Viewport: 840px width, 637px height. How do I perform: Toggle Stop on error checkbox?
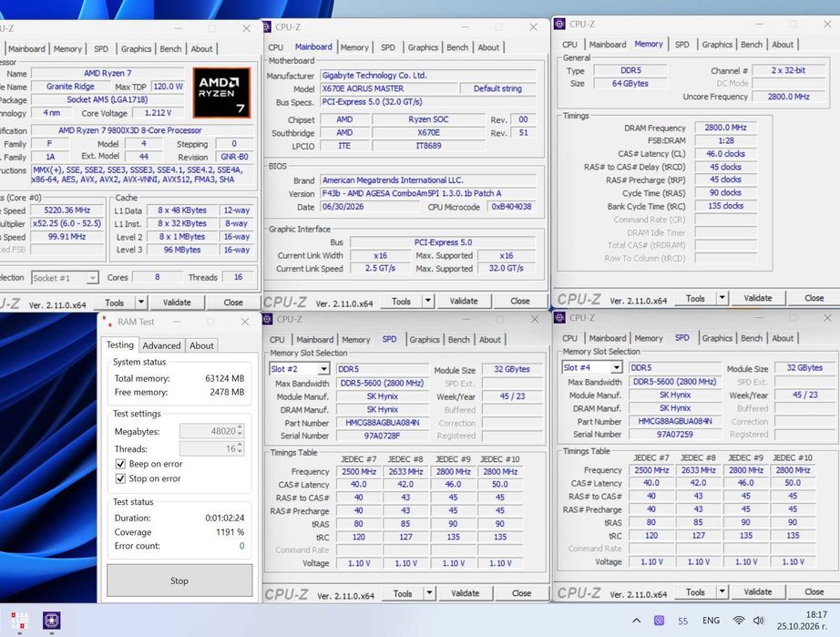click(120, 478)
